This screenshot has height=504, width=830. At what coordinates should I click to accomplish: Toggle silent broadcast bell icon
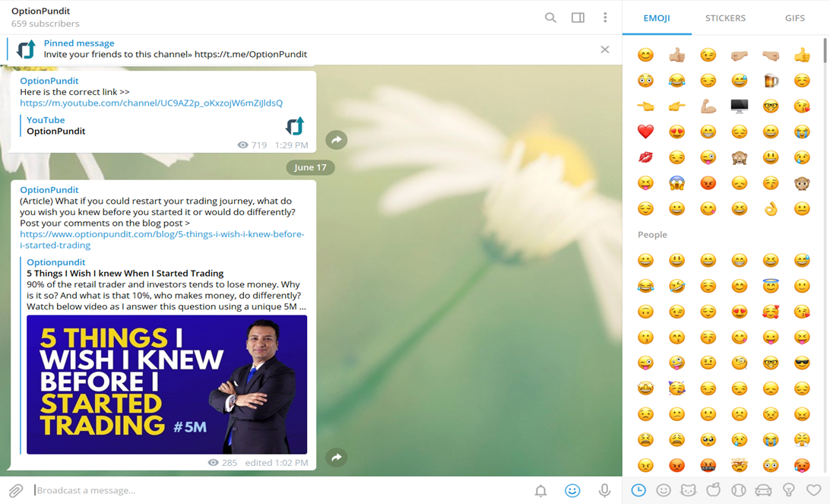tap(540, 491)
